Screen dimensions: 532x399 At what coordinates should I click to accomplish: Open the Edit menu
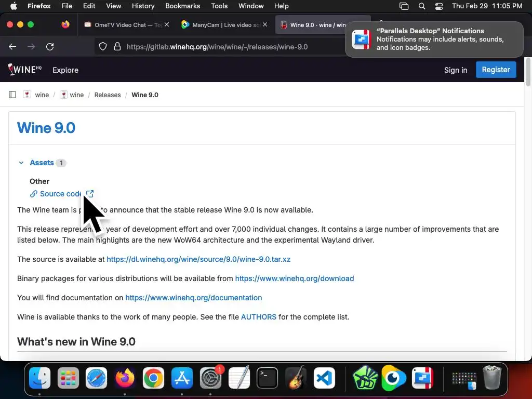point(89,6)
